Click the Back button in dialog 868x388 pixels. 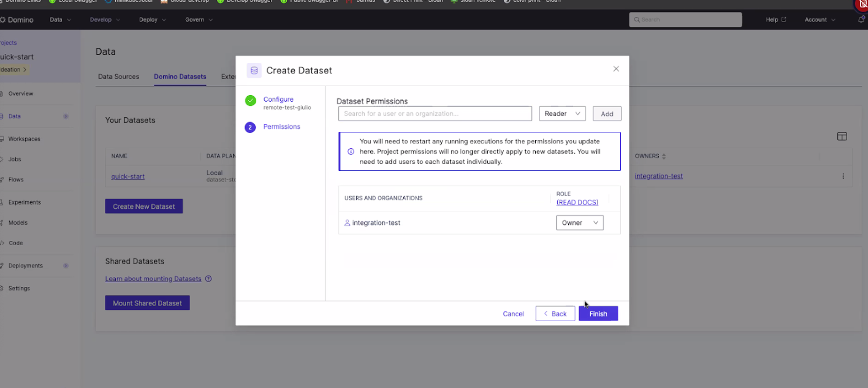click(x=555, y=313)
